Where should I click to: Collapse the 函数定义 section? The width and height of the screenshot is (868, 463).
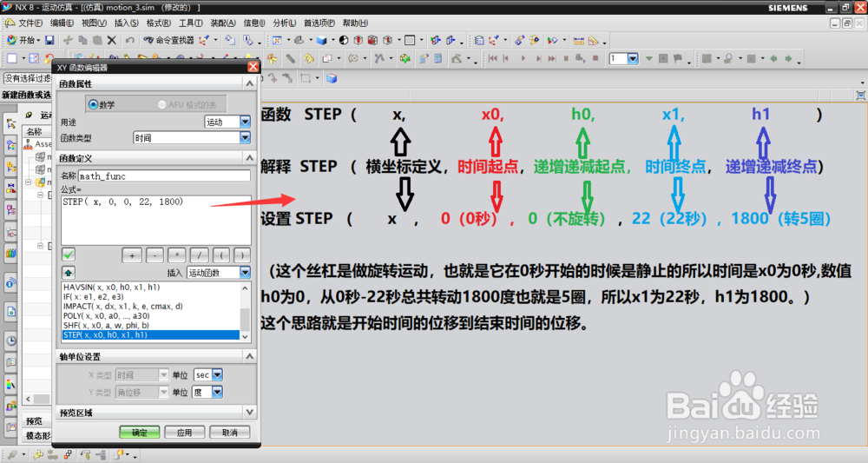click(x=250, y=158)
